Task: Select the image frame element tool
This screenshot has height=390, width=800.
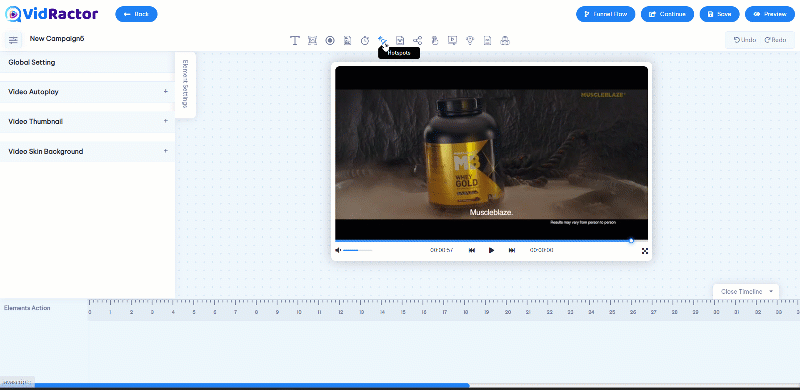Action: (x=313, y=40)
